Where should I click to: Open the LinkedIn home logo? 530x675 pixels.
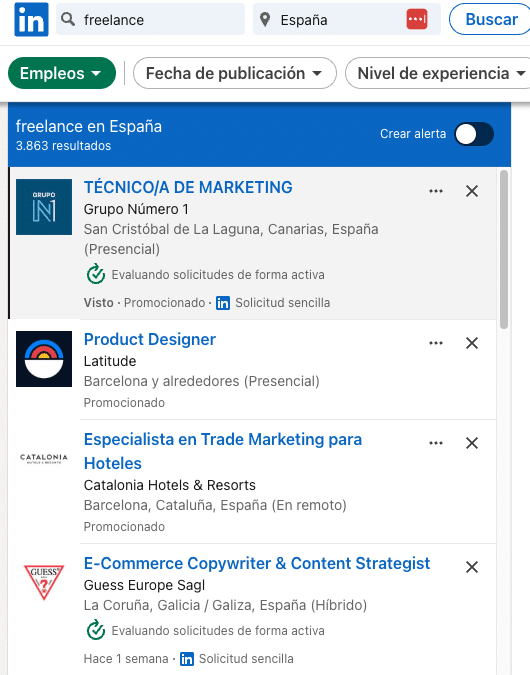click(31, 19)
